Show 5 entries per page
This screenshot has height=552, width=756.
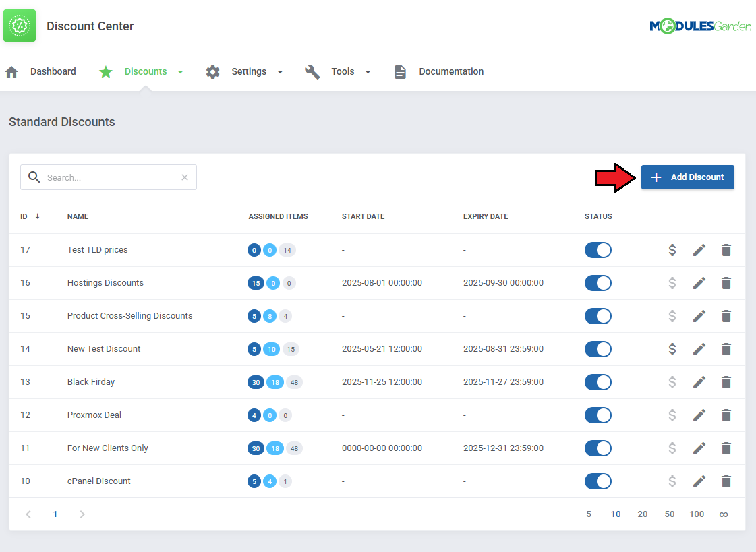click(x=589, y=514)
